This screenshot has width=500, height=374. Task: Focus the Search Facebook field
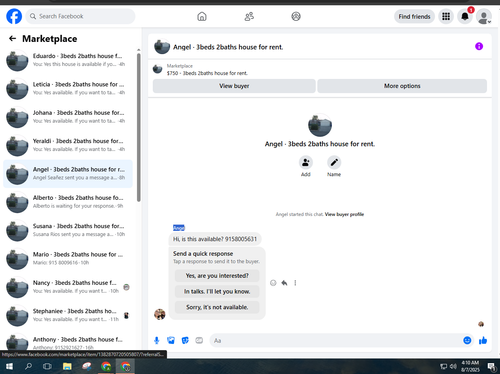click(x=80, y=16)
